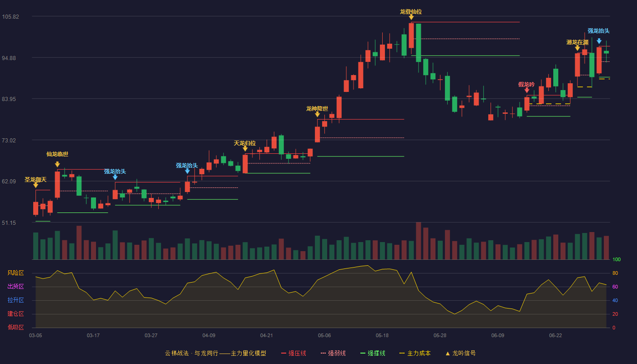Click the 03-17 date label

coord(93,335)
